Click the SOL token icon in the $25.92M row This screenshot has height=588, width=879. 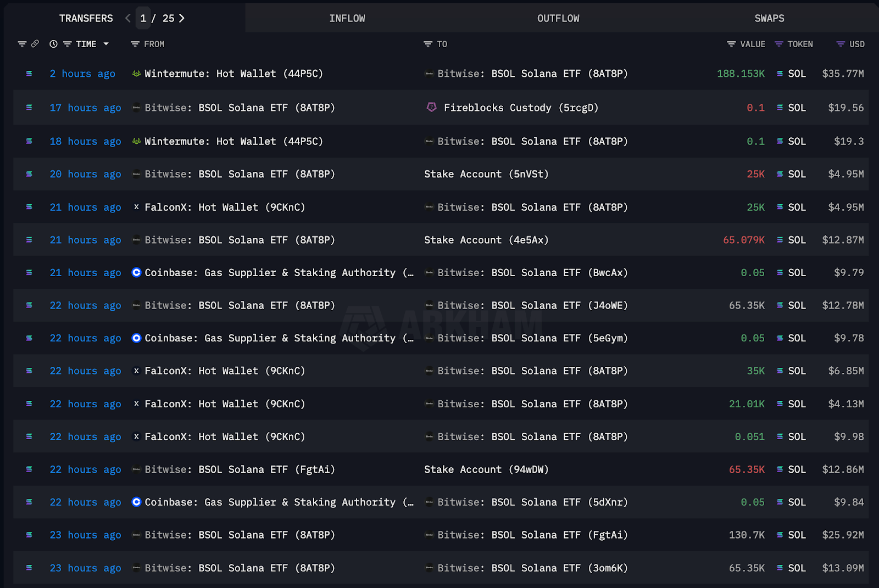[780, 535]
